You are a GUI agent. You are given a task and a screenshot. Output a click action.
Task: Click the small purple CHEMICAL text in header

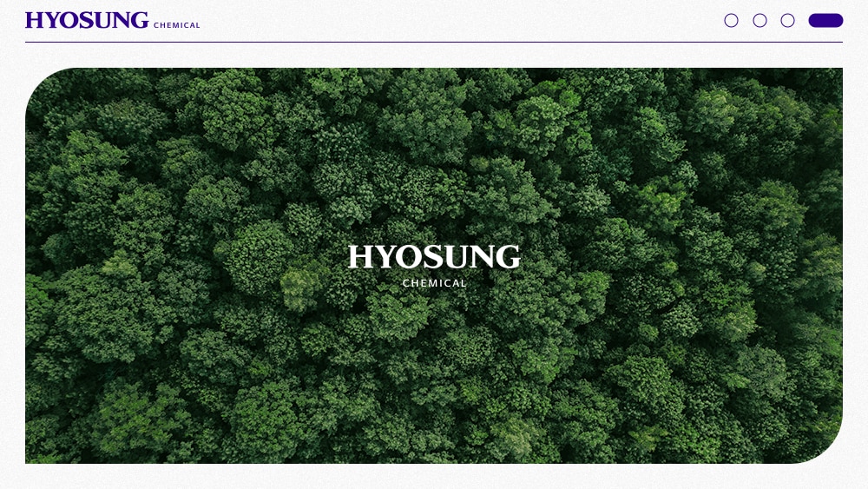point(177,25)
